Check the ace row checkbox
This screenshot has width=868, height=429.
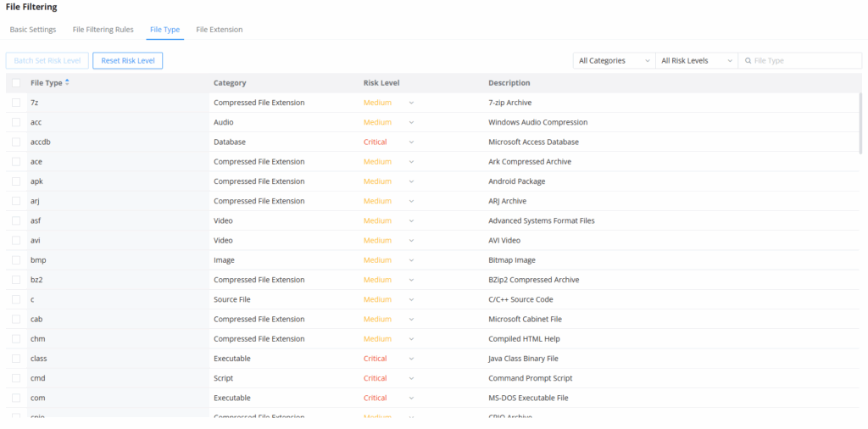(16, 162)
